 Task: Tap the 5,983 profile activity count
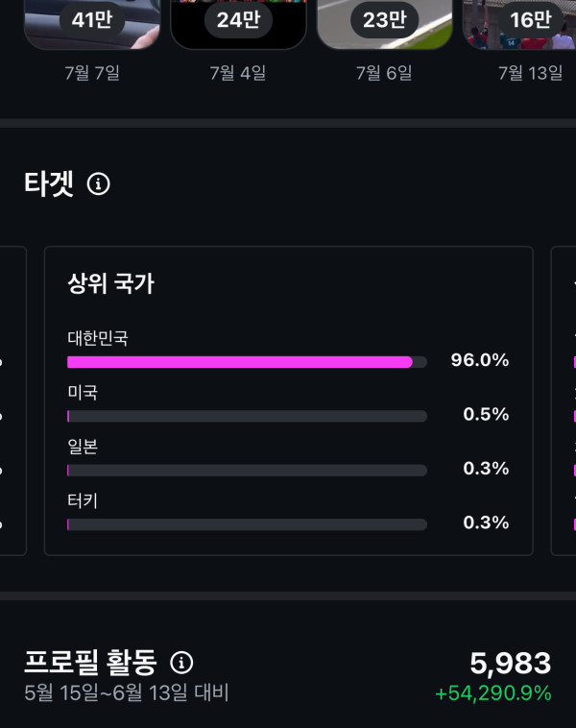[x=510, y=663]
